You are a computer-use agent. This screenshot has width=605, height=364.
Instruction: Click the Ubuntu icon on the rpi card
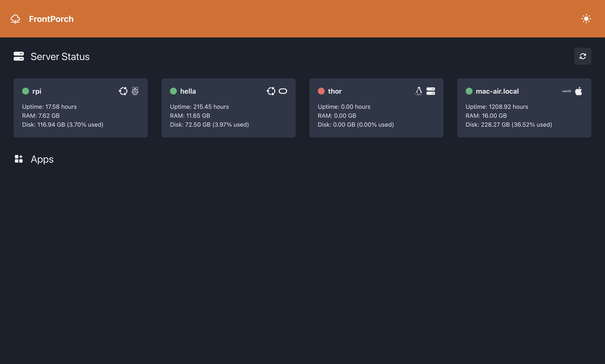(123, 91)
